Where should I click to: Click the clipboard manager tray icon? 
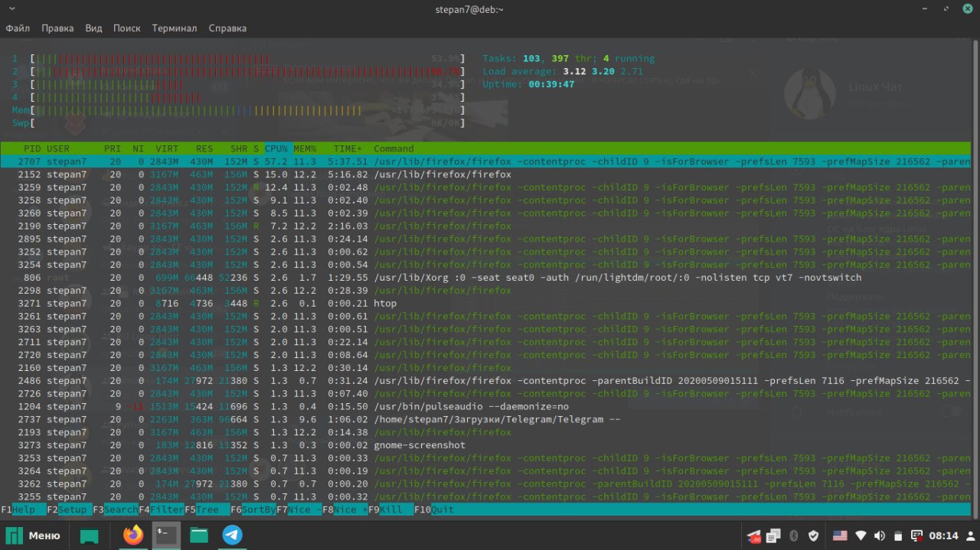pos(774,535)
